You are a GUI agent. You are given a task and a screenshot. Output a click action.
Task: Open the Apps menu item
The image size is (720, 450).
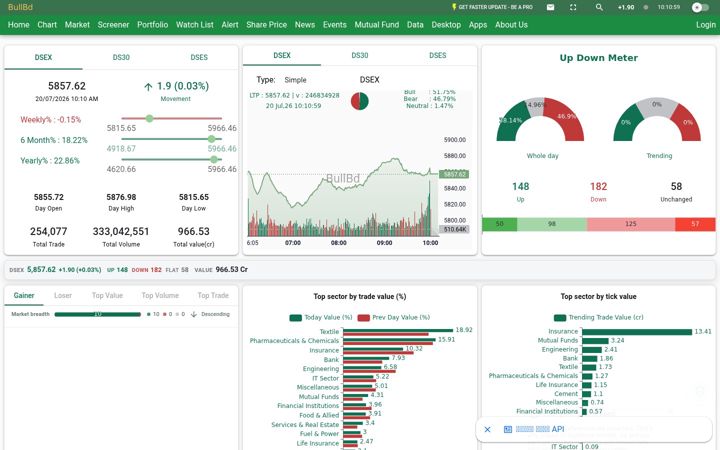tap(478, 25)
